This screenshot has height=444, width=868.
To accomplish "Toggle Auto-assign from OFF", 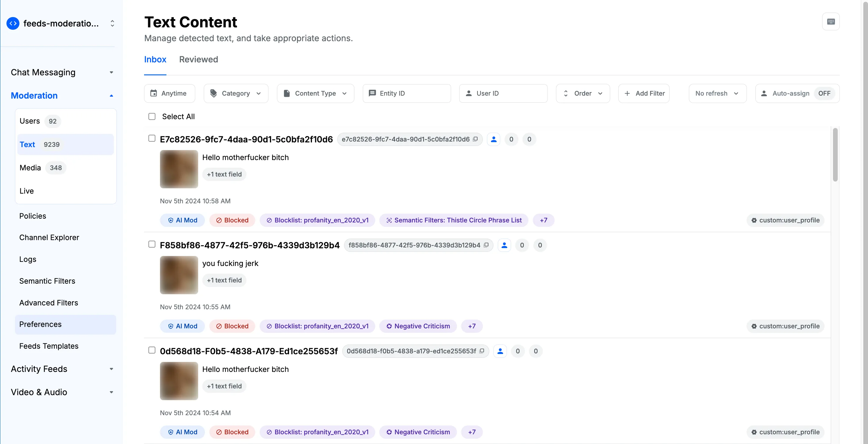I will 824,93.
